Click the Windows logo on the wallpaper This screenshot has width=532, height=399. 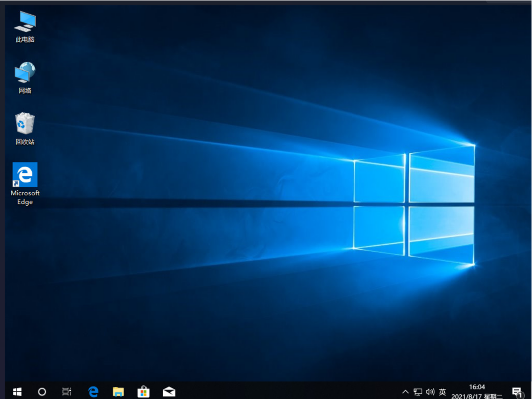[x=414, y=205]
